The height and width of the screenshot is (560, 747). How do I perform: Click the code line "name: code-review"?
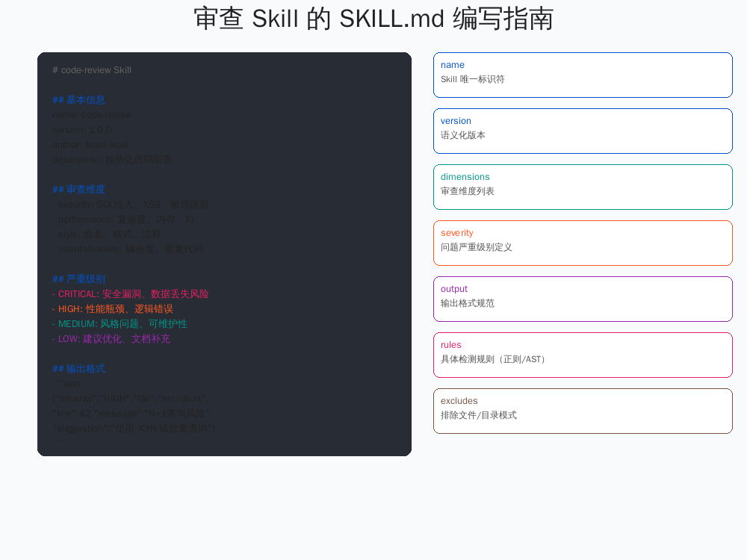coord(92,115)
